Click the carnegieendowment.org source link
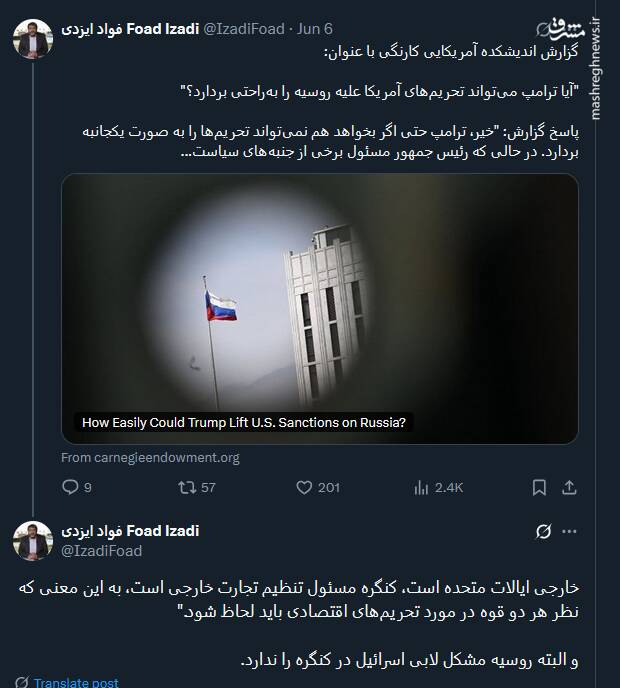This screenshot has height=688, width=620. click(x=150, y=458)
